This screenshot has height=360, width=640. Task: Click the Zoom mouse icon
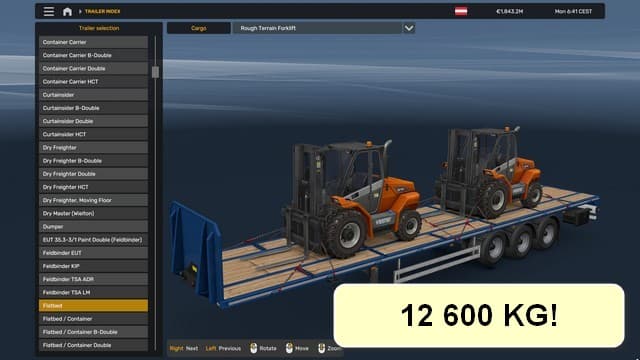322,348
